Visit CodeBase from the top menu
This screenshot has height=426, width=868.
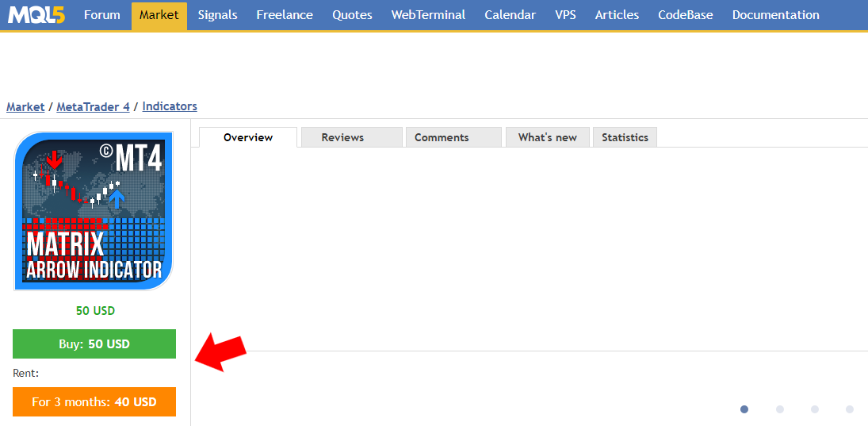(685, 15)
